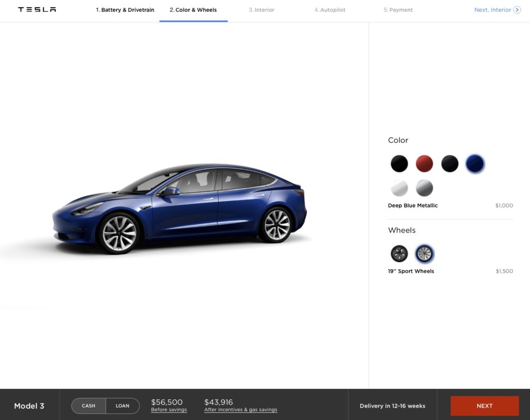Select the 19" Sport Wheels icon
Viewport: 530px width, 420px height.
[424, 254]
